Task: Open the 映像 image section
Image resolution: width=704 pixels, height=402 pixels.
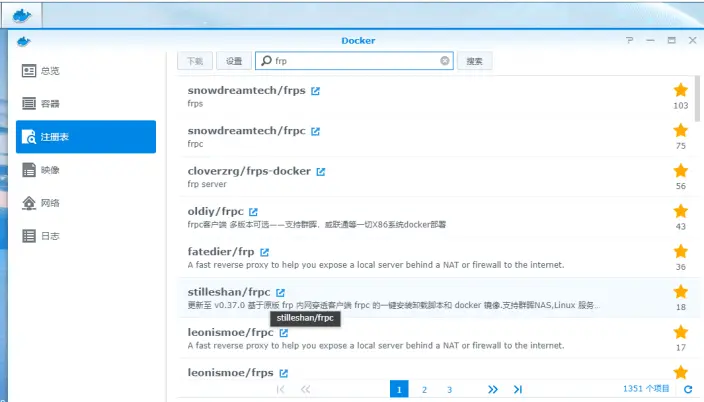Action: (86, 170)
